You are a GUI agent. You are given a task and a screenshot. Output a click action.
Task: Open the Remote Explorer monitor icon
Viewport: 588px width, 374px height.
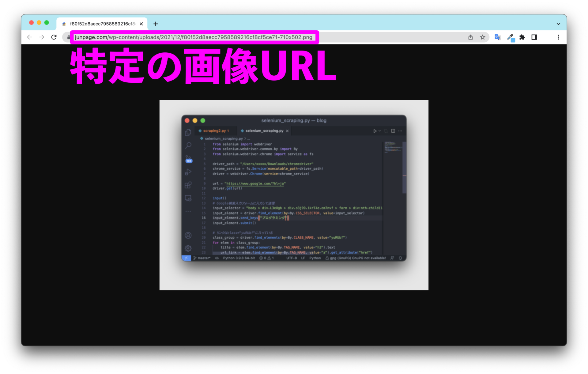(188, 198)
